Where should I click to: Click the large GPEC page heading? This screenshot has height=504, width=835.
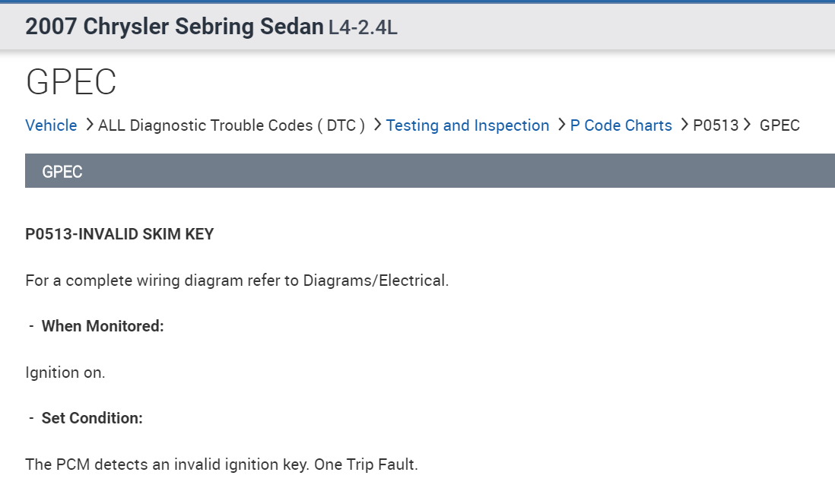tap(71, 82)
